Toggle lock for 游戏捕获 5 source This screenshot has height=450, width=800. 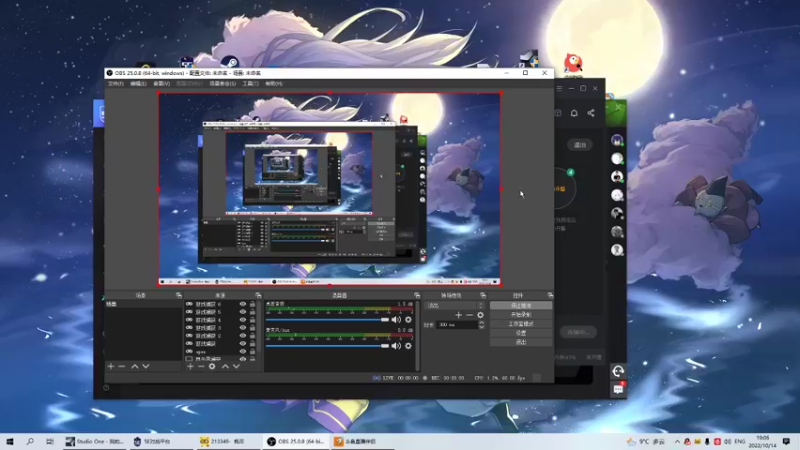tap(253, 312)
